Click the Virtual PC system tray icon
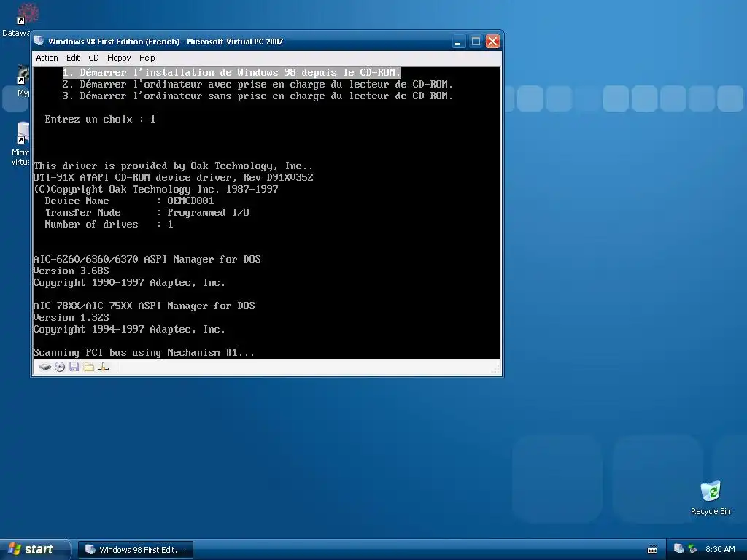The width and height of the screenshot is (747, 560). 679,550
